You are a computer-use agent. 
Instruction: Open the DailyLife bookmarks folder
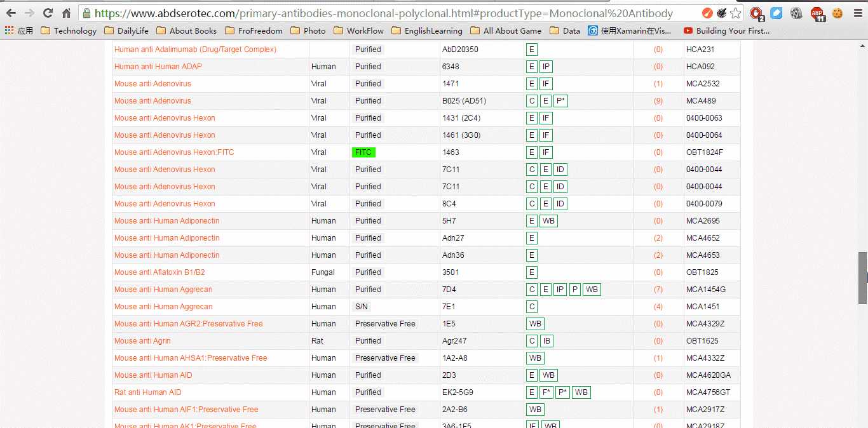(x=126, y=30)
